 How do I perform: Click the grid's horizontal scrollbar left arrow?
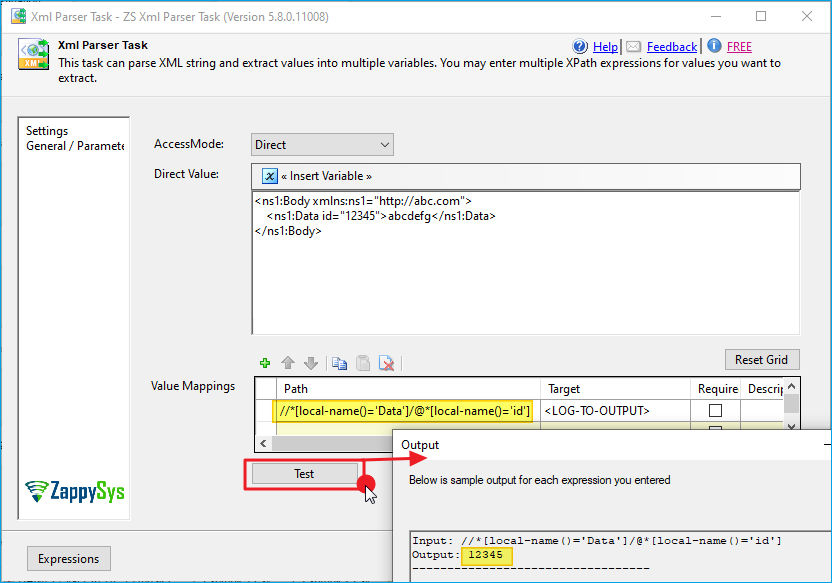[264, 442]
